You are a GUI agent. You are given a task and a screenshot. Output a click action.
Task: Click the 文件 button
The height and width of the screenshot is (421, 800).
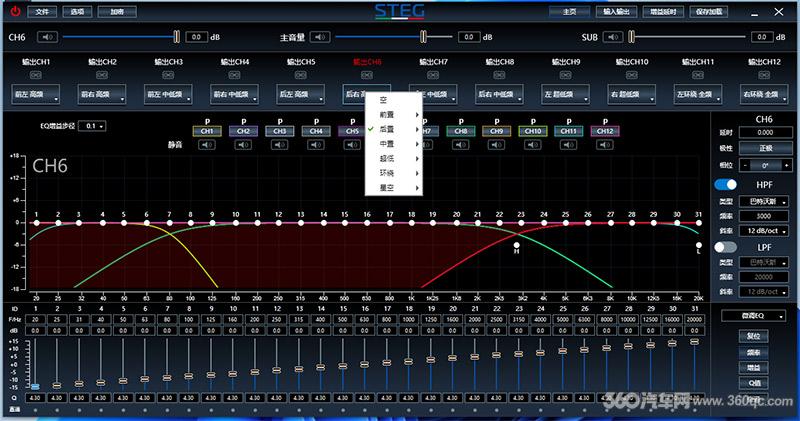(42, 11)
